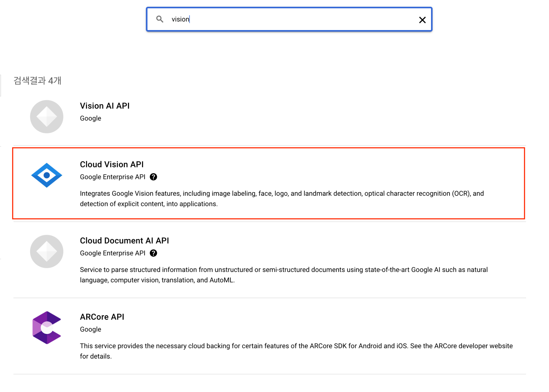
Task: Click Google Enterprise API label under Document AI
Action: point(112,253)
